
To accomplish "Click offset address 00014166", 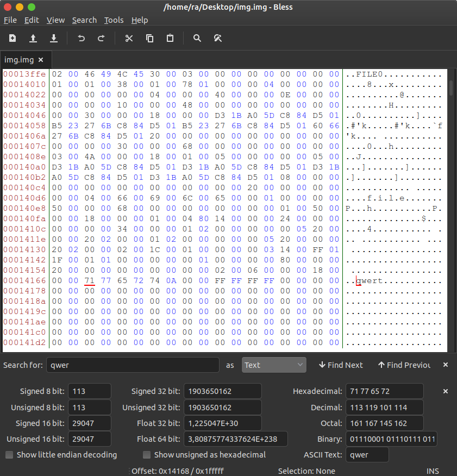I will pyautogui.click(x=24, y=280).
